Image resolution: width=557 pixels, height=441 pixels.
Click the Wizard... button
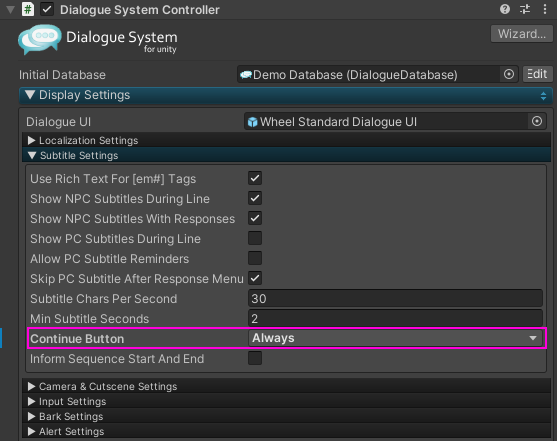click(x=521, y=34)
